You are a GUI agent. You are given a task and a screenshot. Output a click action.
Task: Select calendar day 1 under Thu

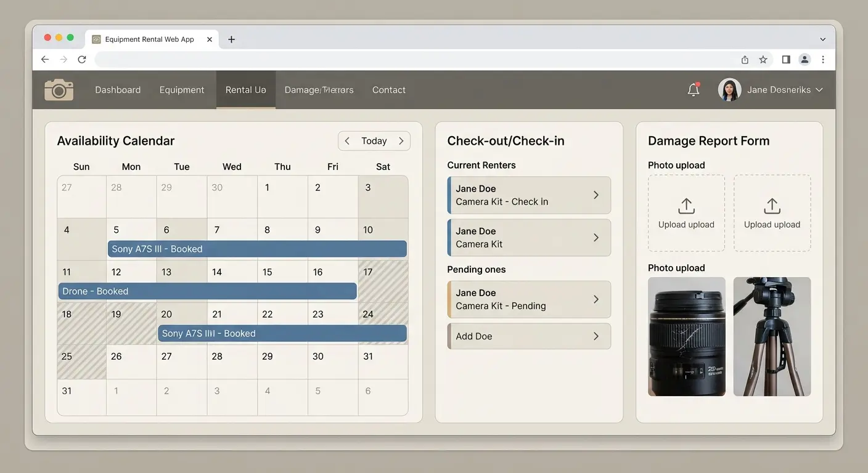(x=282, y=197)
